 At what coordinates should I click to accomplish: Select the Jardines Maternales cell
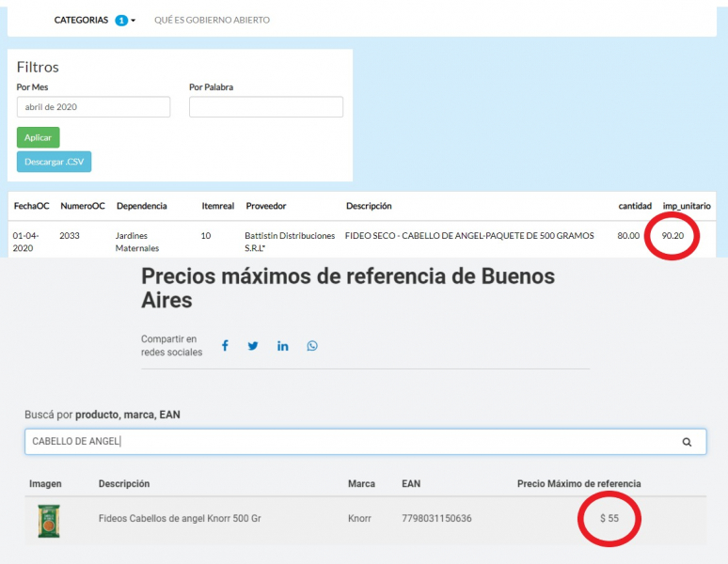137,242
